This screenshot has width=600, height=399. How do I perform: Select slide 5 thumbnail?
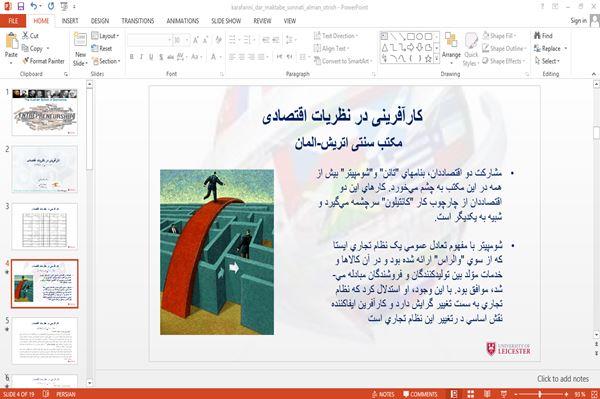[x=45, y=340]
